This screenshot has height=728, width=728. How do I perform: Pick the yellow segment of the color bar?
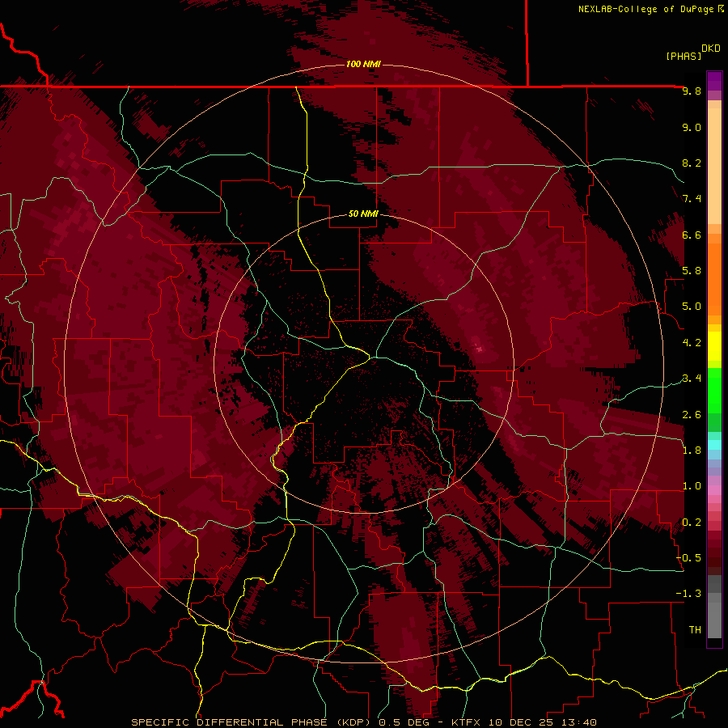click(714, 346)
